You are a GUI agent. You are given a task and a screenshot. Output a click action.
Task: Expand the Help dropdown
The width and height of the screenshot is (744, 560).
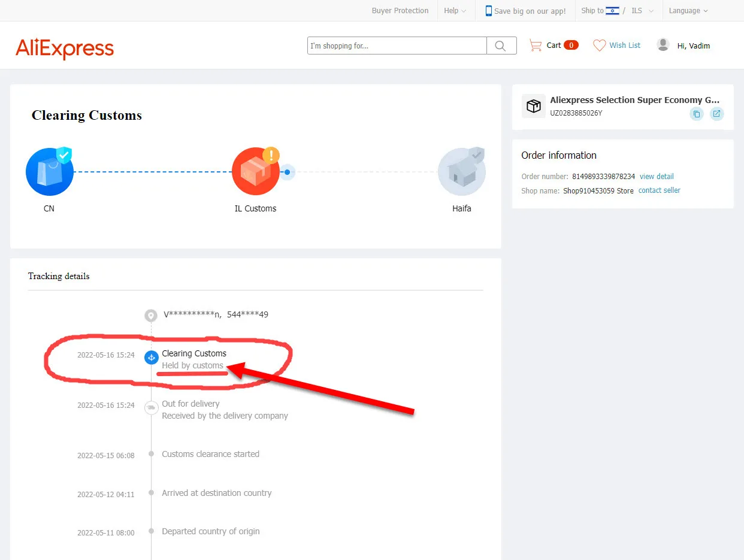(x=455, y=11)
